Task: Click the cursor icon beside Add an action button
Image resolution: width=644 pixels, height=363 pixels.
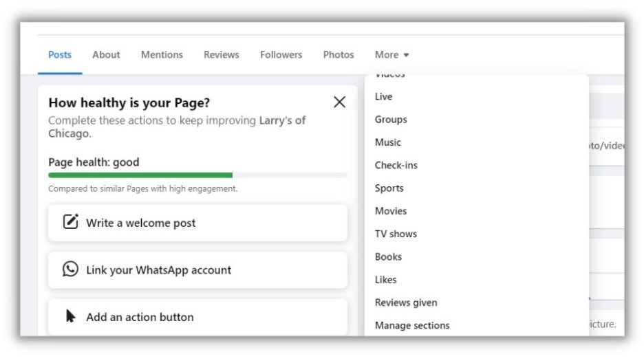Action: (x=70, y=316)
